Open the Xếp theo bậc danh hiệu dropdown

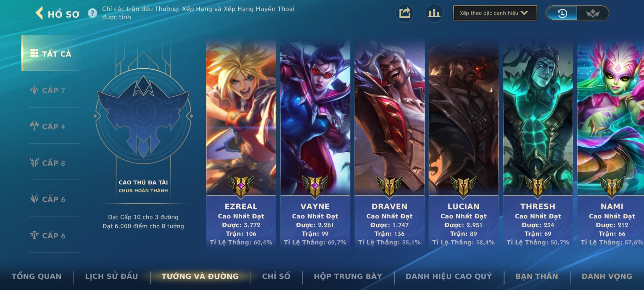[x=495, y=13]
